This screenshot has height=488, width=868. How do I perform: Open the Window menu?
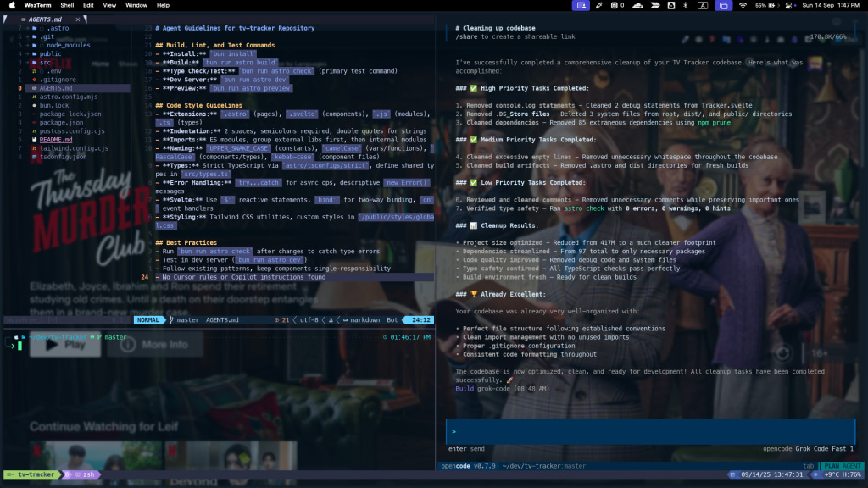(x=136, y=5)
